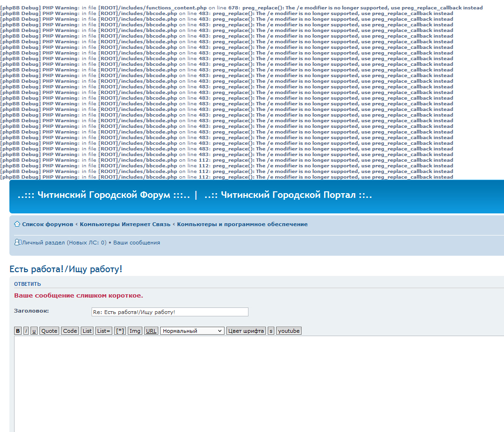This screenshot has width=504, height=432.
Task: Toggle bold with the B button
Action: click(18, 331)
